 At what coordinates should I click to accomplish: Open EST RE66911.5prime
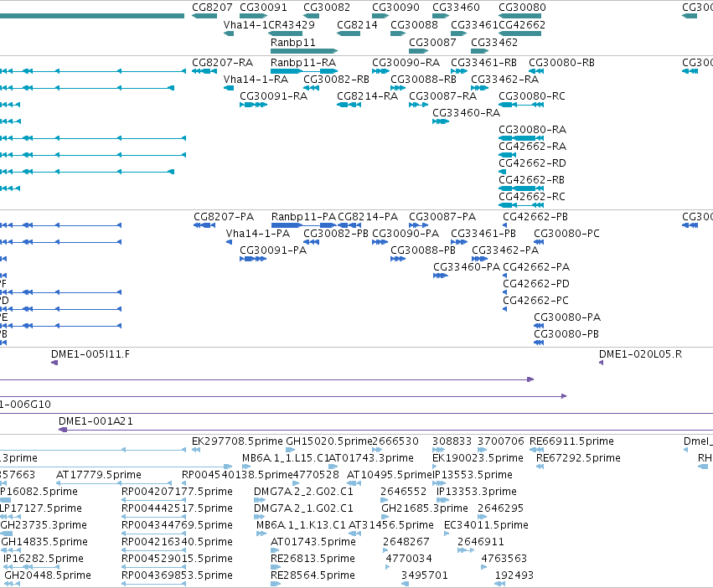tap(536, 450)
